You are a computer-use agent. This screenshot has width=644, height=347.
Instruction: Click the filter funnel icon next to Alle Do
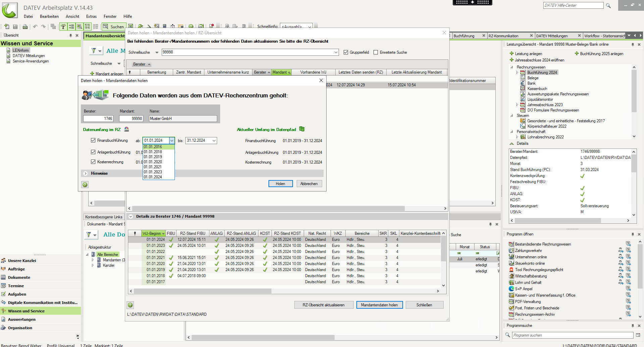89,234
